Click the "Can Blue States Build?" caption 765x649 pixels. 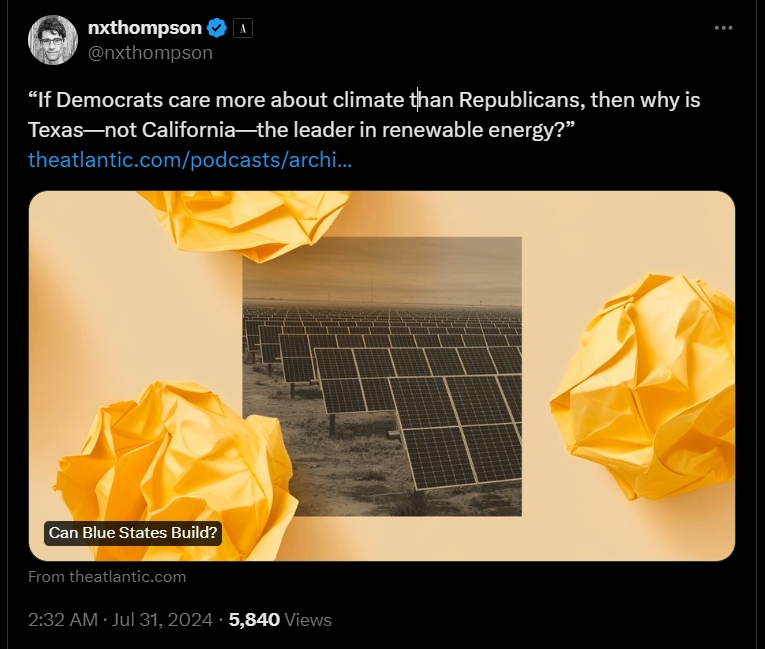[x=133, y=533]
